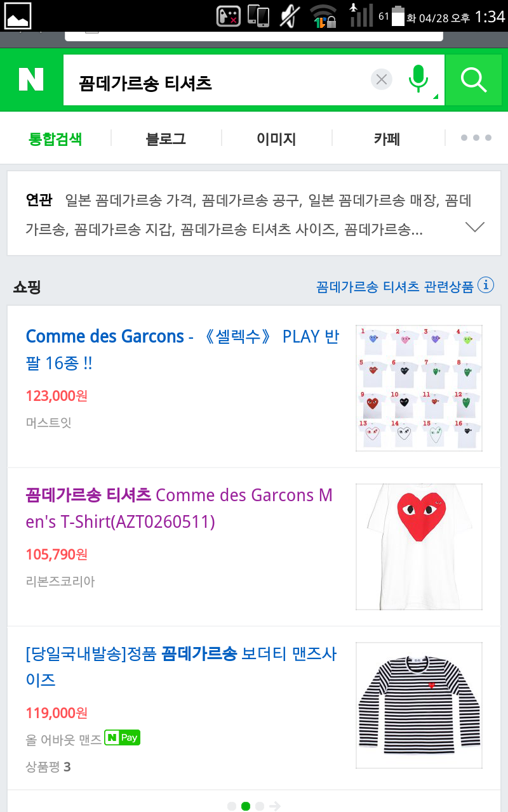Viewport: 508px width, 812px height.
Task: Switch to the 블로그 tab
Action: click(x=166, y=139)
